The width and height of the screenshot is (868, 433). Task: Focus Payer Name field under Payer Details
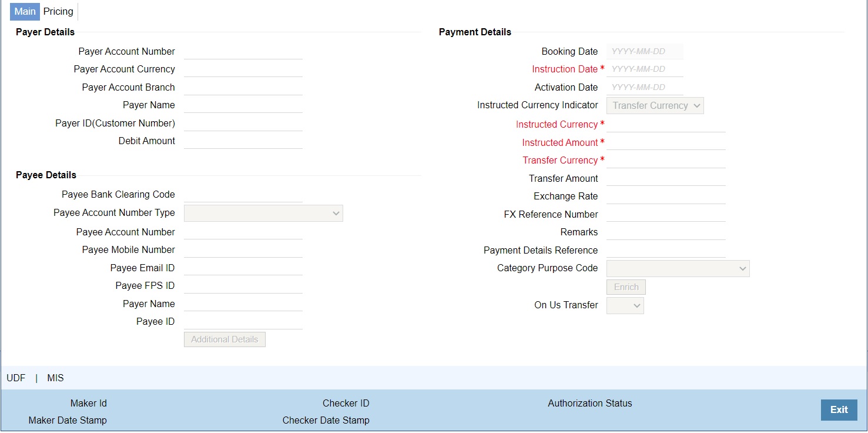[243, 105]
